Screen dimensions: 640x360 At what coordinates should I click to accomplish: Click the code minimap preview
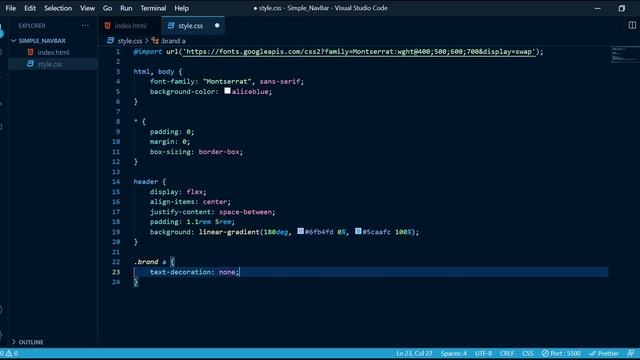624,55
